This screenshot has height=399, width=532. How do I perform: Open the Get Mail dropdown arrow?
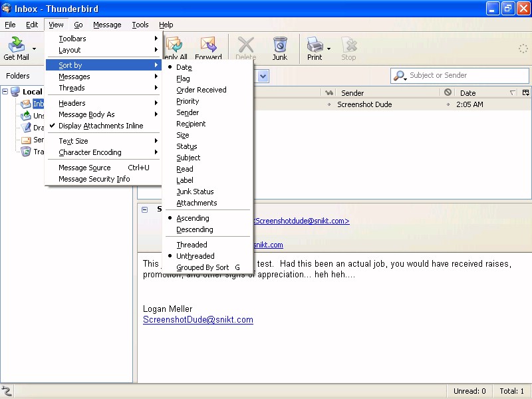coord(34,49)
